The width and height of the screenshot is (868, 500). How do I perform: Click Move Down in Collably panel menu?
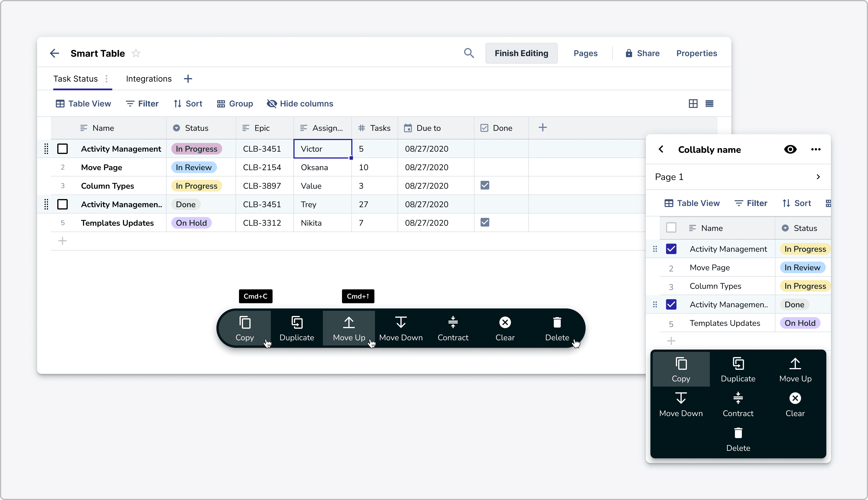pos(681,404)
